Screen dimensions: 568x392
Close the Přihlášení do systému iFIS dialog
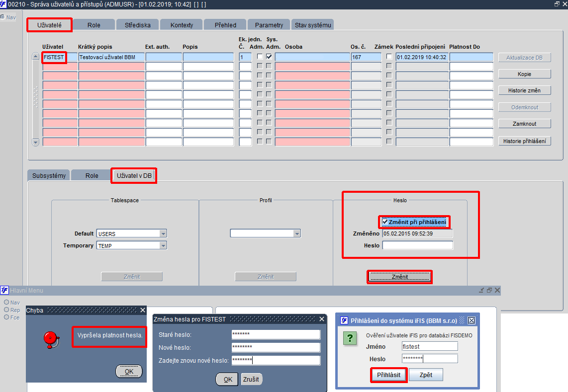point(472,320)
